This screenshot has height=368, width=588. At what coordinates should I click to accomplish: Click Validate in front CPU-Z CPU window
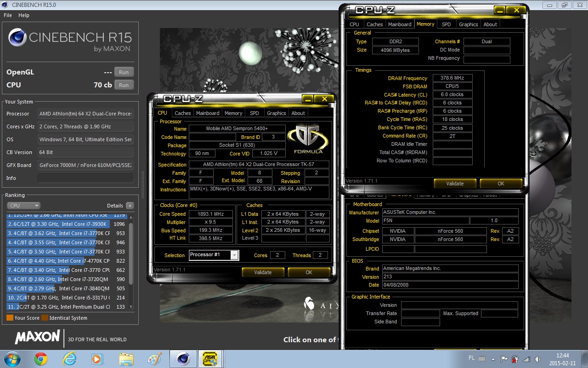click(263, 272)
